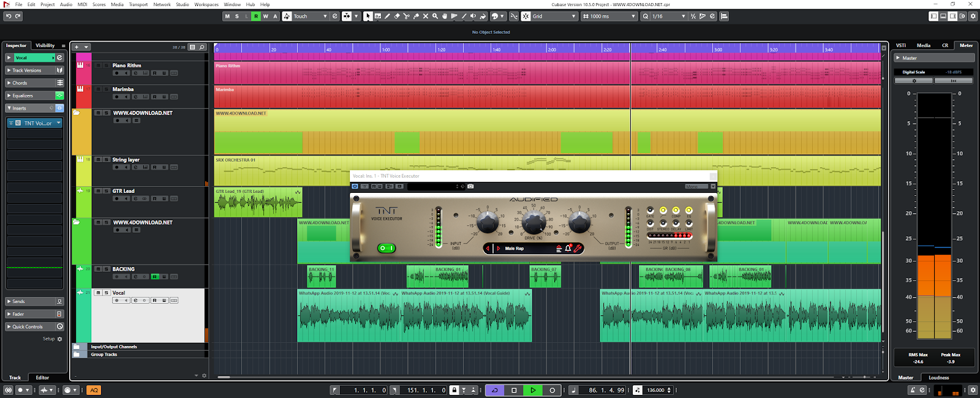The image size is (980, 398).
Task: Switch to Loudness tab in meter
Action: pyautogui.click(x=938, y=378)
